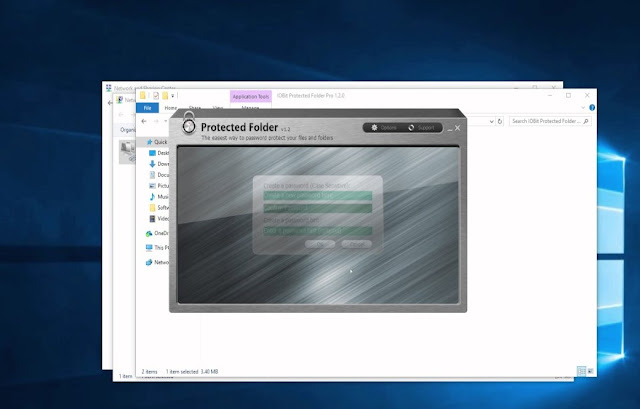This screenshot has height=409, width=640.
Task: Select Quick access in navigation pane
Action: [157, 142]
